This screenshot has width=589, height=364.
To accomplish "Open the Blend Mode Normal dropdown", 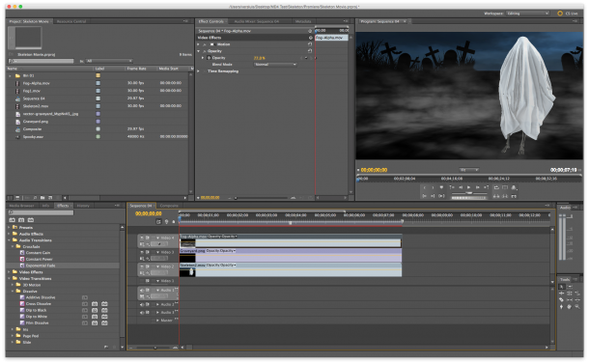I will pos(275,65).
